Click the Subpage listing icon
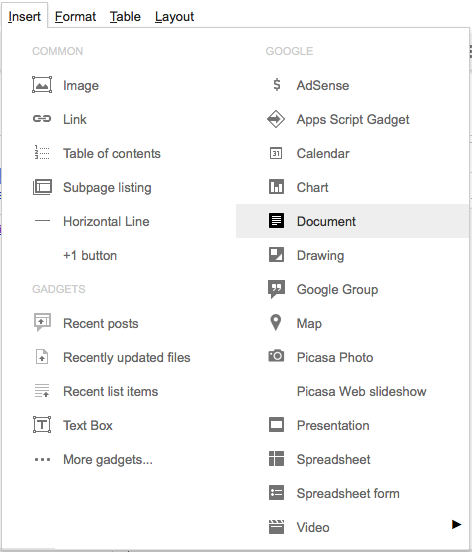The height and width of the screenshot is (552, 472). (x=42, y=187)
